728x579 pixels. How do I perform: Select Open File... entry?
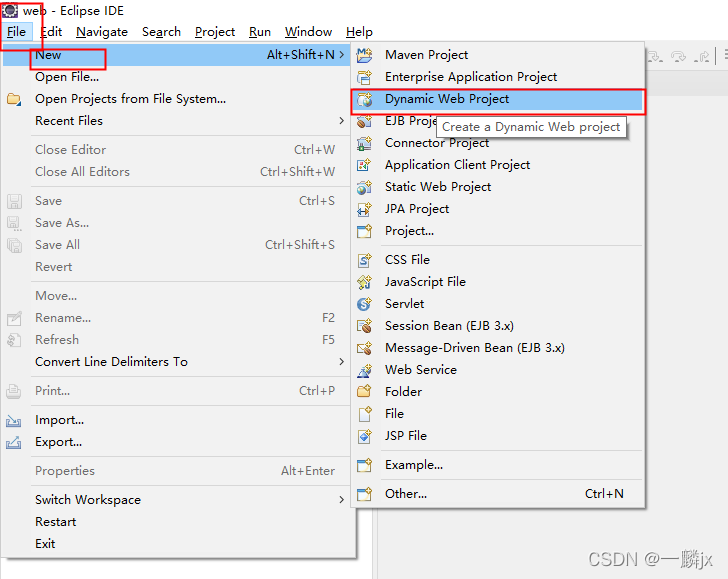pyautogui.click(x=176, y=77)
